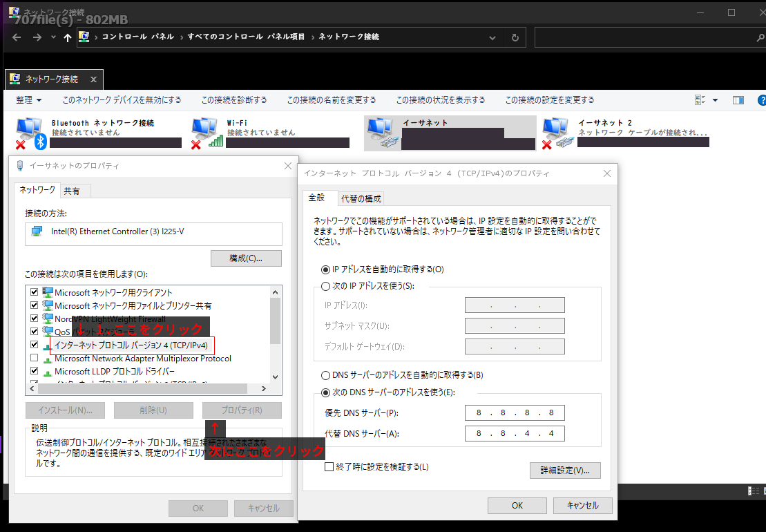Image resolution: width=766 pixels, height=532 pixels.
Task: Click the horizontal scroll left arrow
Action: [32, 388]
